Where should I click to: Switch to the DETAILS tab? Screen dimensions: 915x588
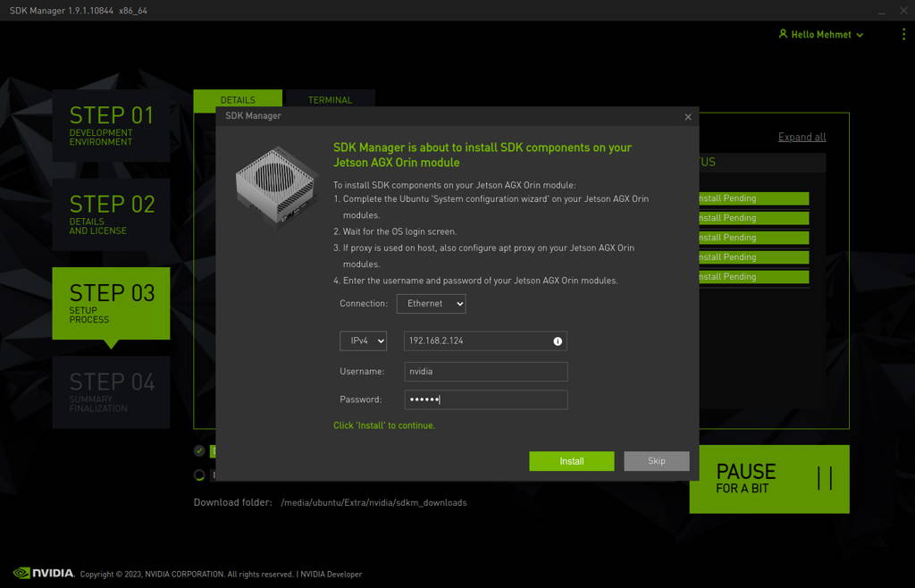point(238,100)
